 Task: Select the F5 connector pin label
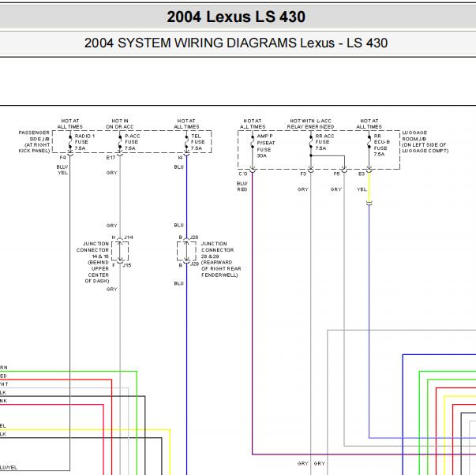pos(336,174)
